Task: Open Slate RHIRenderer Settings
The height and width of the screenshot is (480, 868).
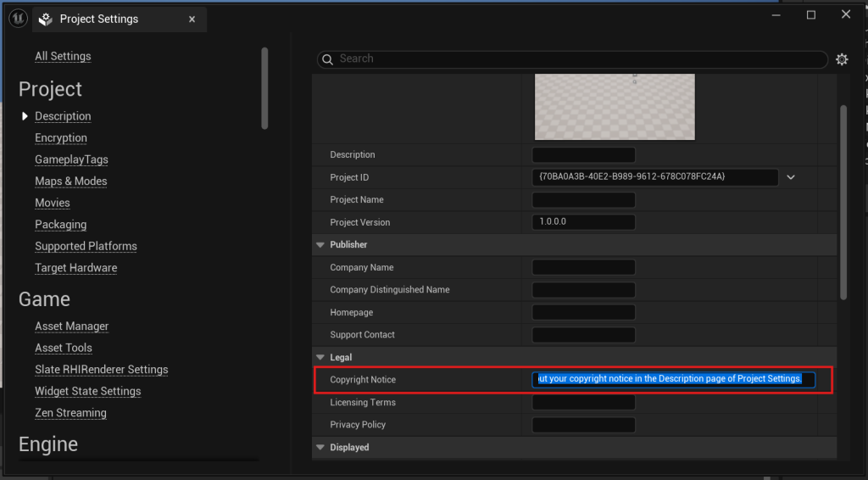Action: point(102,369)
